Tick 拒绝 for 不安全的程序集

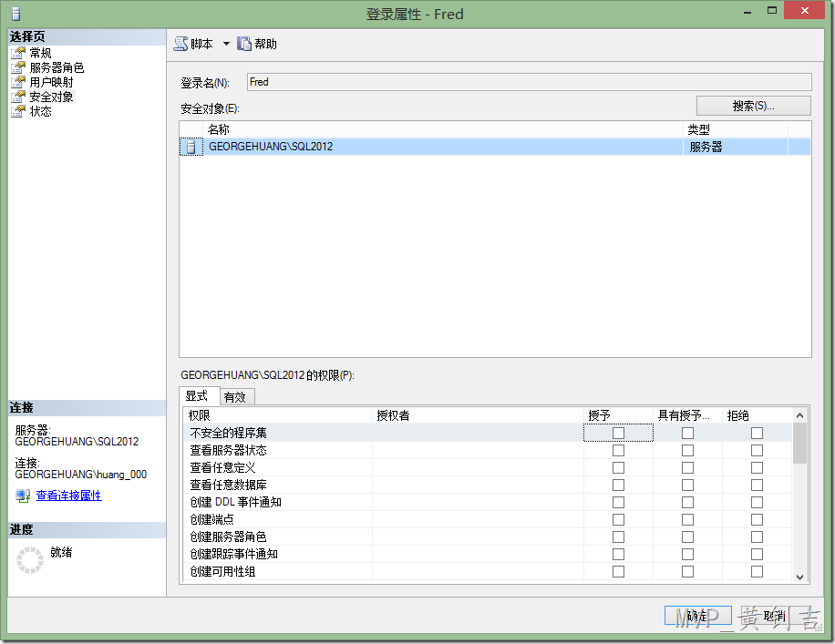point(757,434)
